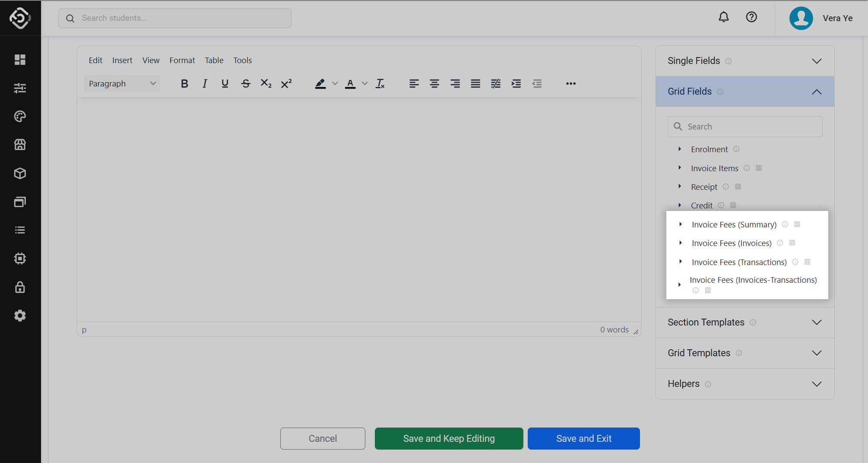The width and height of the screenshot is (868, 463).
Task: Toggle strikethrough text formatting
Action: (246, 84)
